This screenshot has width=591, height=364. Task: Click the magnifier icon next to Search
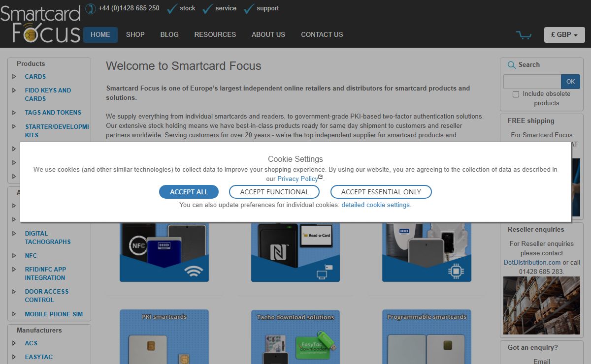click(511, 65)
